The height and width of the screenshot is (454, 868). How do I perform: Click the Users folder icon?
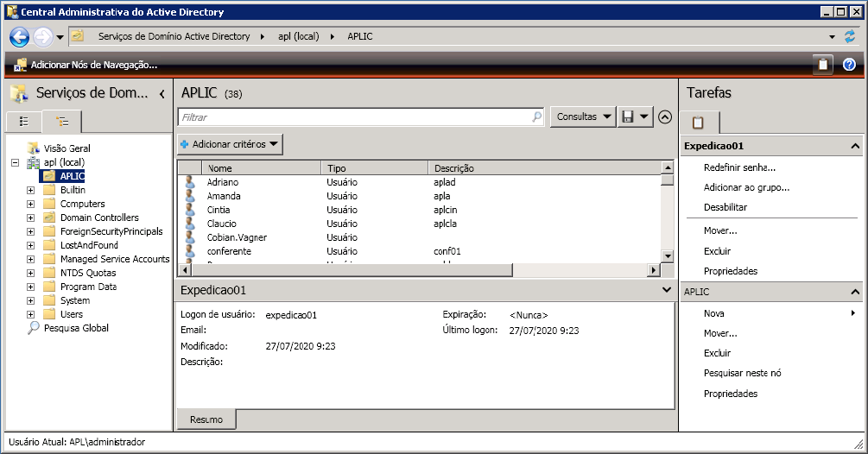pos(50,314)
